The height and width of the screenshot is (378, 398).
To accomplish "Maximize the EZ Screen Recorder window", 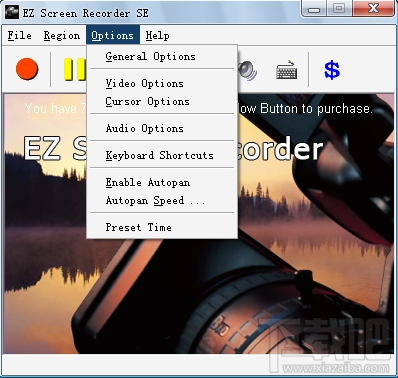I will [339, 9].
